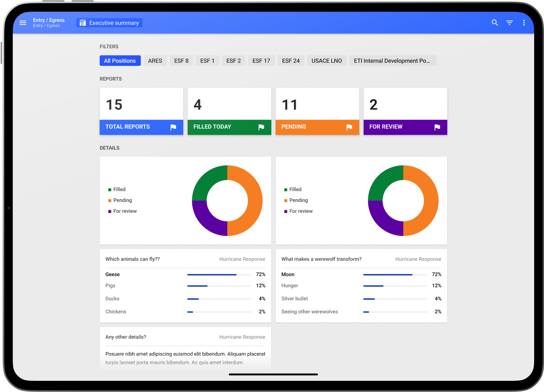544x392 pixels.
Task: Open the three-dot overflow menu
Action: pyautogui.click(x=524, y=23)
